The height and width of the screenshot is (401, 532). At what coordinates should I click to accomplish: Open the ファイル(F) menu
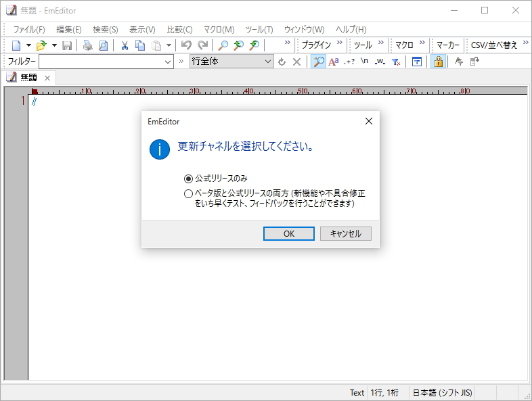click(29, 30)
